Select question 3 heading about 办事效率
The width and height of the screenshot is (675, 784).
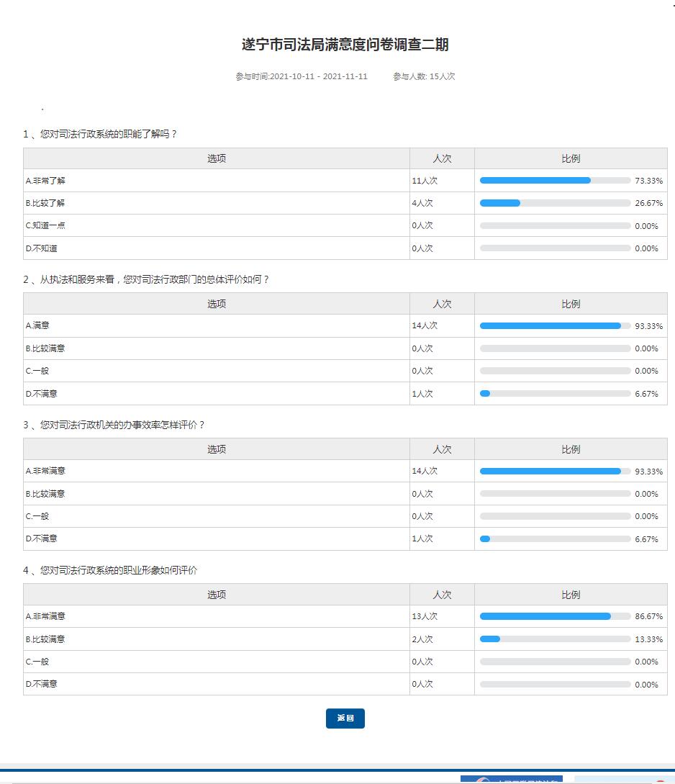coord(114,425)
